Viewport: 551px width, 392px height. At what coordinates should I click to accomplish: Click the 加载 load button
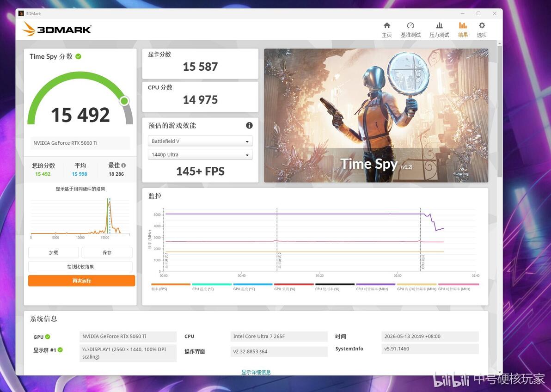coord(54,252)
